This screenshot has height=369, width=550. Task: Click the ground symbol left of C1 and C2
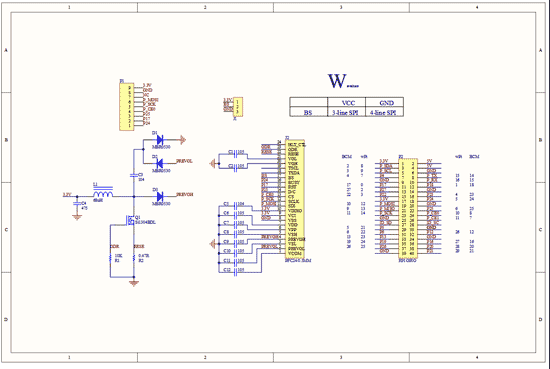213,163
